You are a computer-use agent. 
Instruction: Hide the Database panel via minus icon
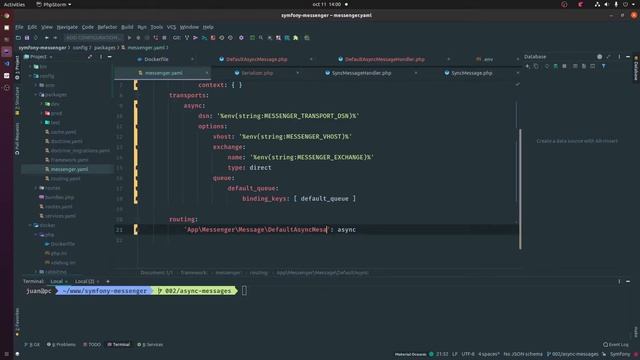coord(628,57)
